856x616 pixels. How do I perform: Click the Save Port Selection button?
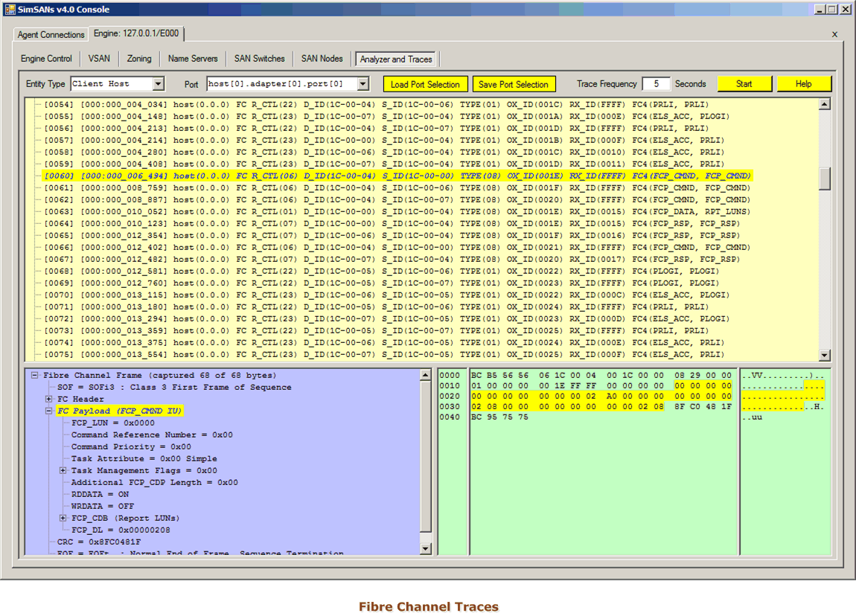point(514,84)
